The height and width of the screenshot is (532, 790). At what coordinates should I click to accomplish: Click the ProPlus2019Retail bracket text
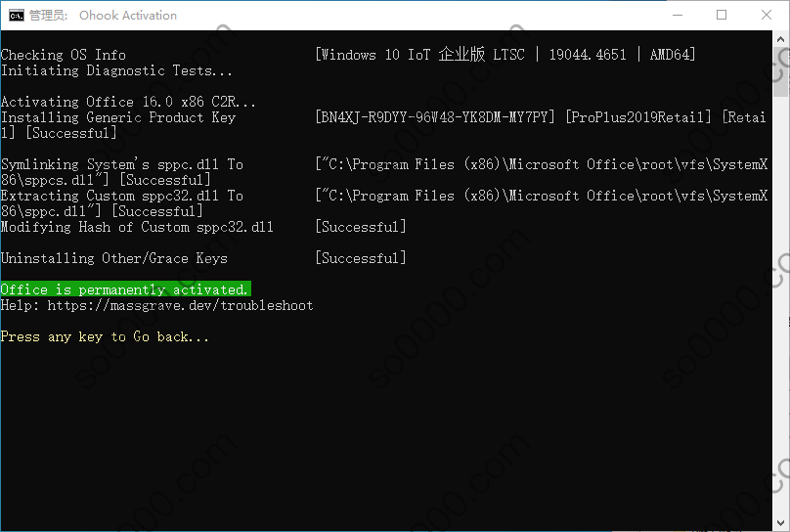[638, 117]
